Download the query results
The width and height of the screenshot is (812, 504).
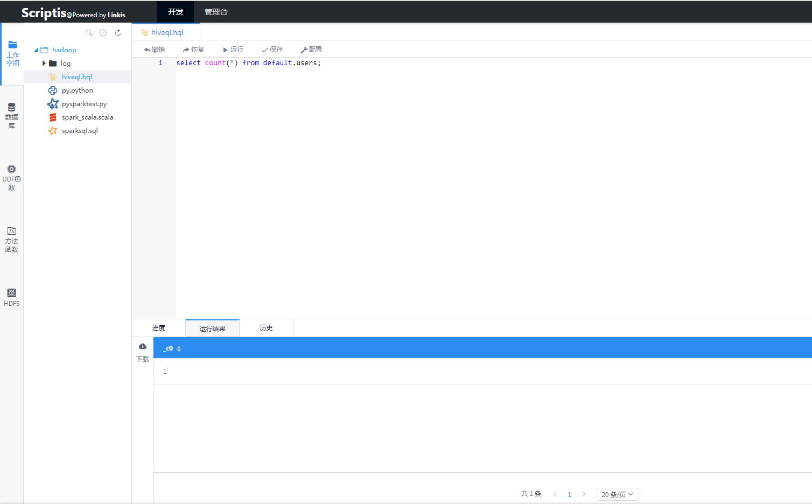click(x=143, y=352)
